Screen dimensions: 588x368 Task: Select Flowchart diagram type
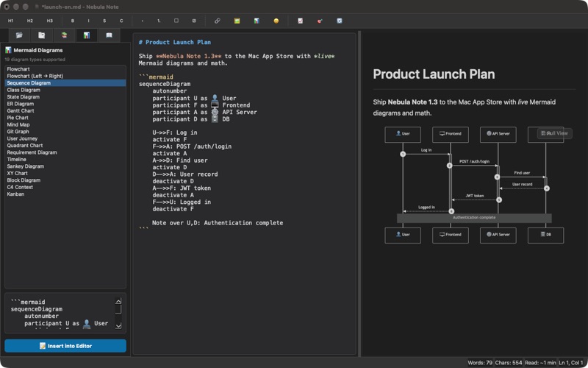point(65,69)
